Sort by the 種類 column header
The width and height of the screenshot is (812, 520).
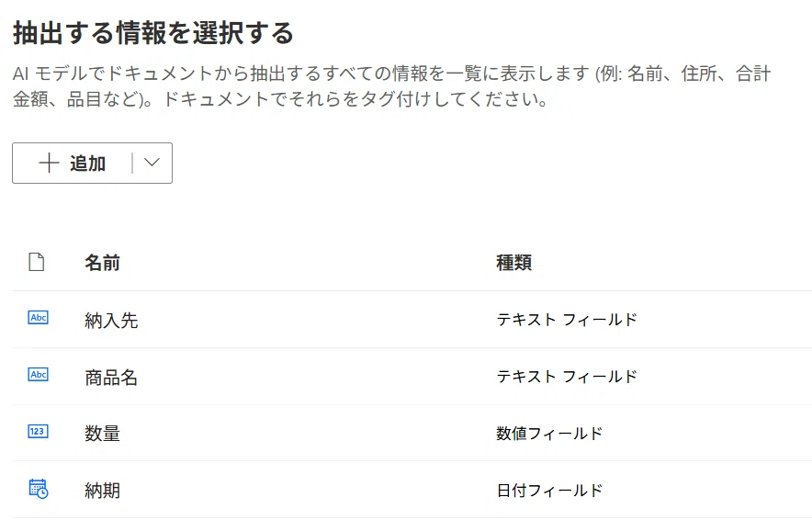click(513, 263)
